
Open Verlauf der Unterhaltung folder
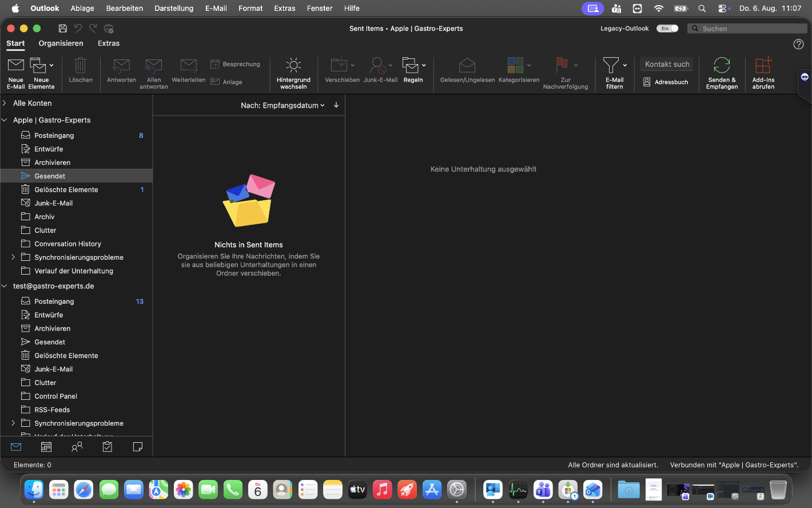[x=76, y=271]
